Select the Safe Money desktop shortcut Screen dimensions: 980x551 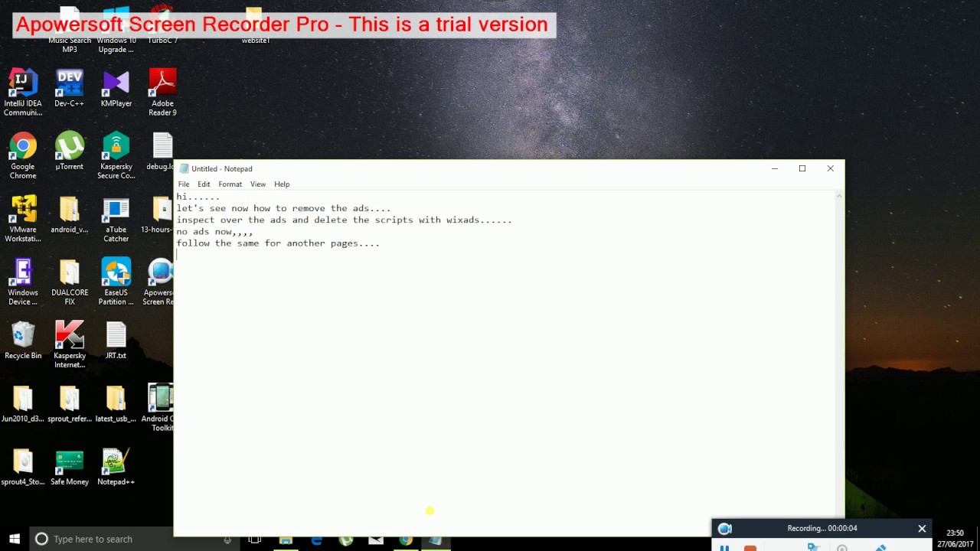(x=70, y=467)
